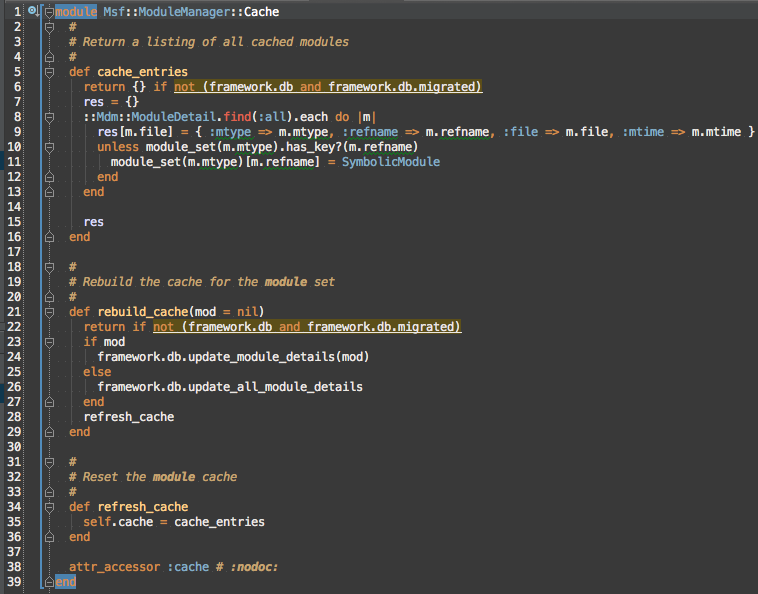Click the 'cache_entries' method name on line 5
758x594 pixels.
[143, 72]
